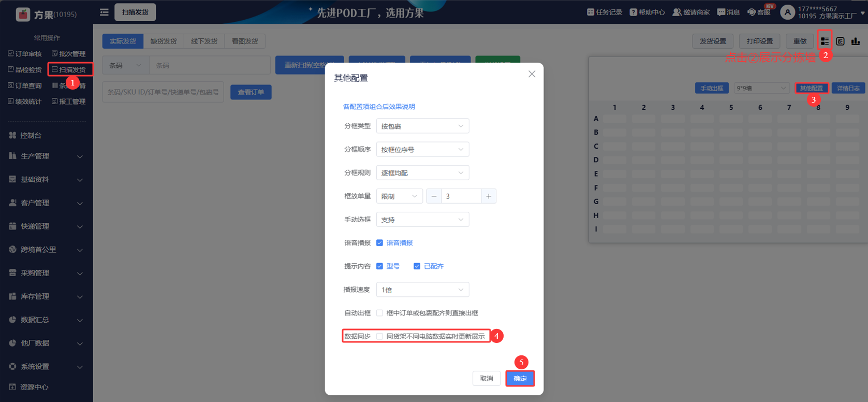
Task: Uncheck the 型号 prompt checkbox
Action: (379, 266)
